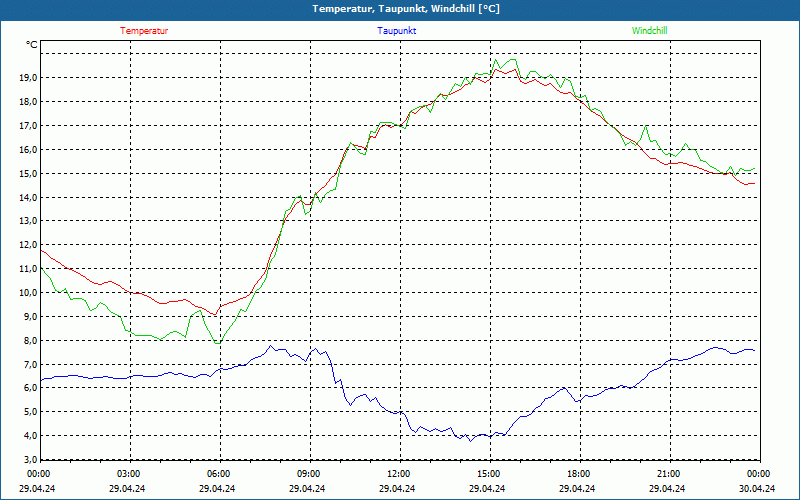The height and width of the screenshot is (500, 800).
Task: Click the "18:00" time label on the x-axis
Action: coord(578,474)
